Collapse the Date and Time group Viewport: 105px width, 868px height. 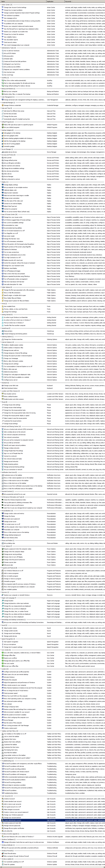coord(1,108)
